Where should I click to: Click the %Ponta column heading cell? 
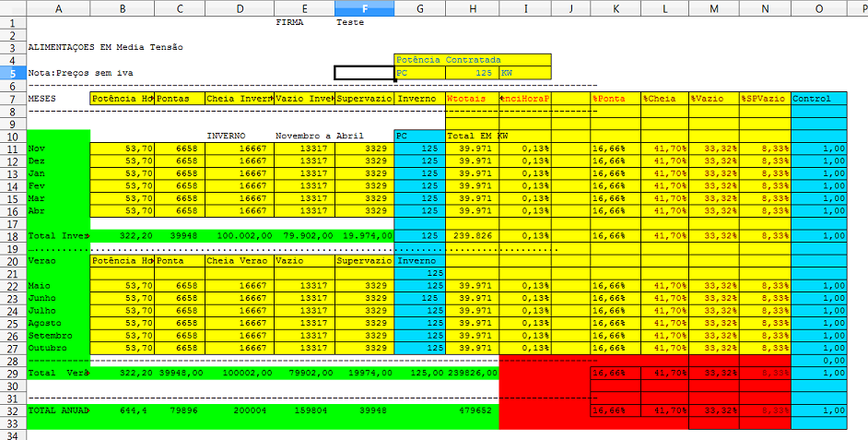pyautogui.click(x=615, y=99)
